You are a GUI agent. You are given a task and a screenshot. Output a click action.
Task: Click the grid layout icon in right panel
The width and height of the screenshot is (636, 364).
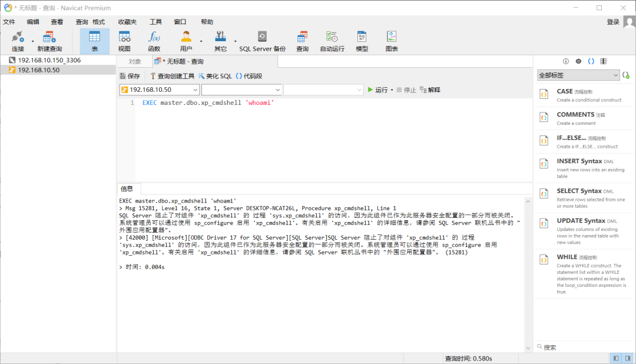[604, 61]
